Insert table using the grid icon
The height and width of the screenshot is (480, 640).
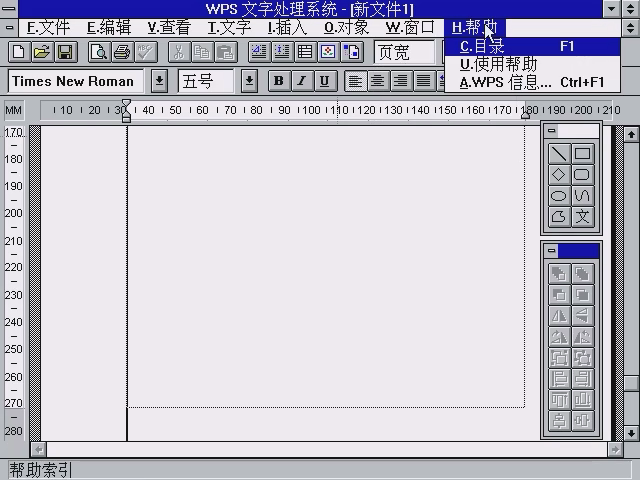point(305,52)
